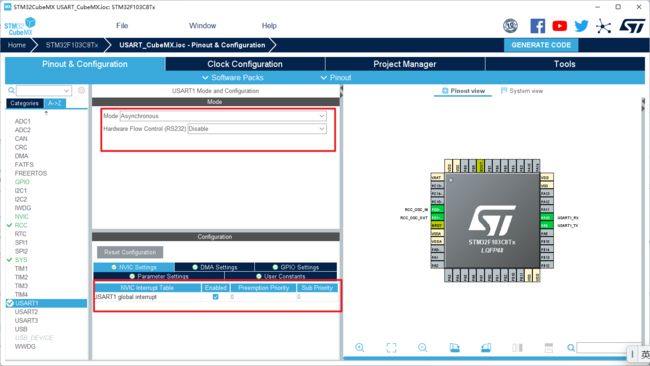Screen dimensions: 650x366
Task: Open the Help menu
Action: (269, 26)
